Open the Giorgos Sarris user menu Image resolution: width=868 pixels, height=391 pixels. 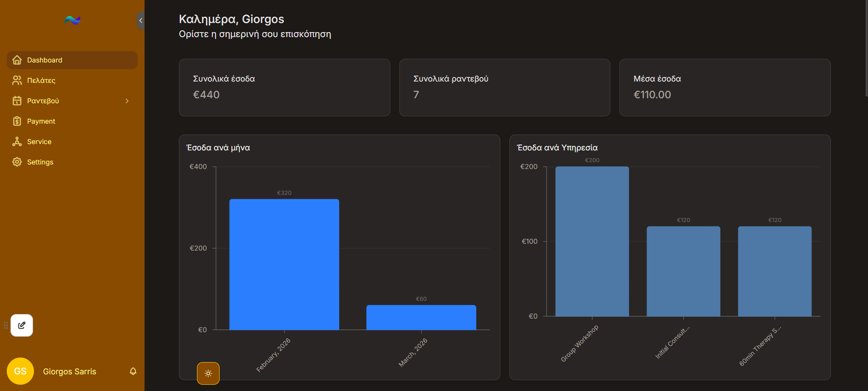pos(69,371)
